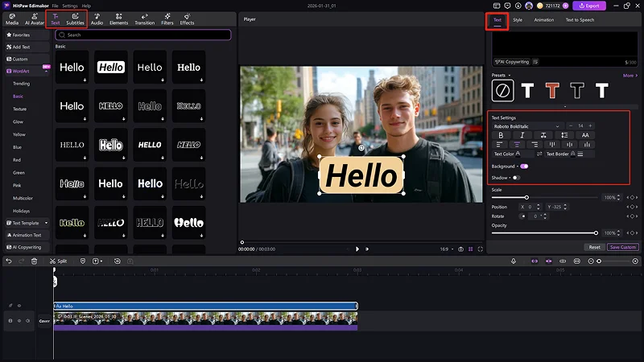Click the marker shield icon in timeline toolbar
The height and width of the screenshot is (362, 644).
pos(83,261)
